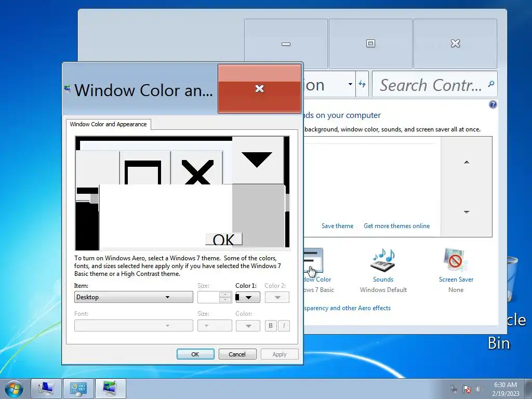The image size is (532, 399).
Task: Open the font Color dropdown
Action: pyautogui.click(x=248, y=326)
